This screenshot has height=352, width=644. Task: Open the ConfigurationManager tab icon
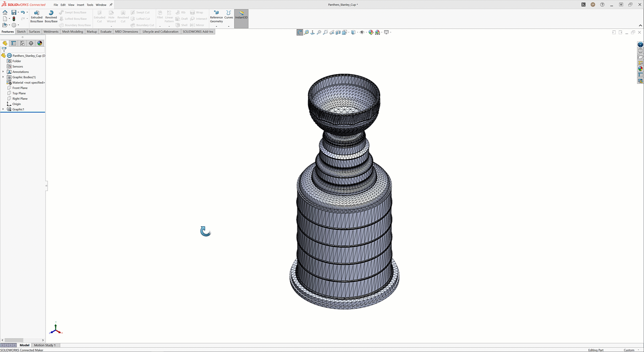coord(22,43)
